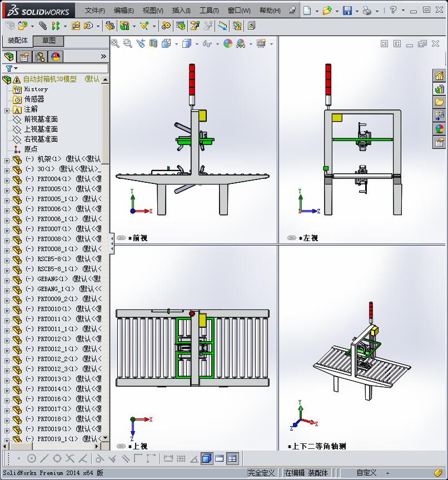
Task: Open the Assembly Features dropdown arrow
Action: coord(134,26)
